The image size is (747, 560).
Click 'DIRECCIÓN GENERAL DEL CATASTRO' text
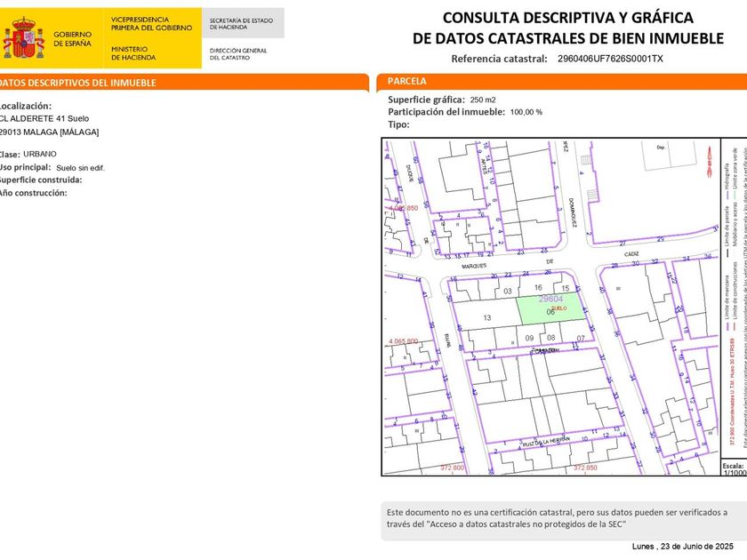tap(238, 54)
